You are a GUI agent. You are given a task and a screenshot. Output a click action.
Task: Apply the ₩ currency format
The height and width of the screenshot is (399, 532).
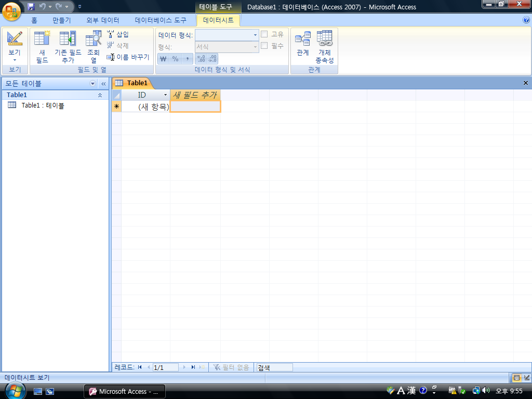point(163,59)
